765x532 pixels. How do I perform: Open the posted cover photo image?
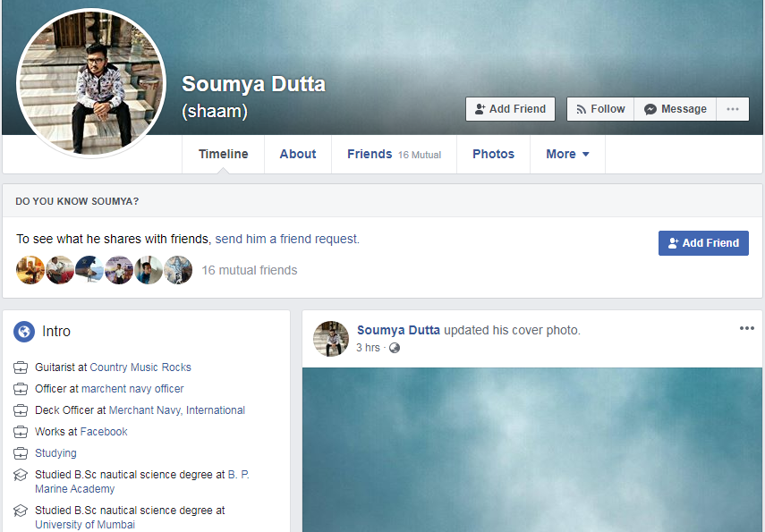click(531, 450)
